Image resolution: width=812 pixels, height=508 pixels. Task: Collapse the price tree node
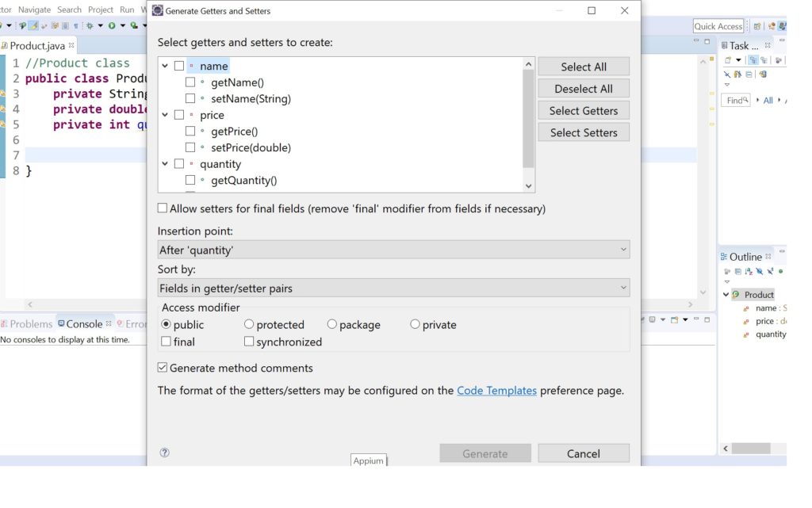(165, 114)
